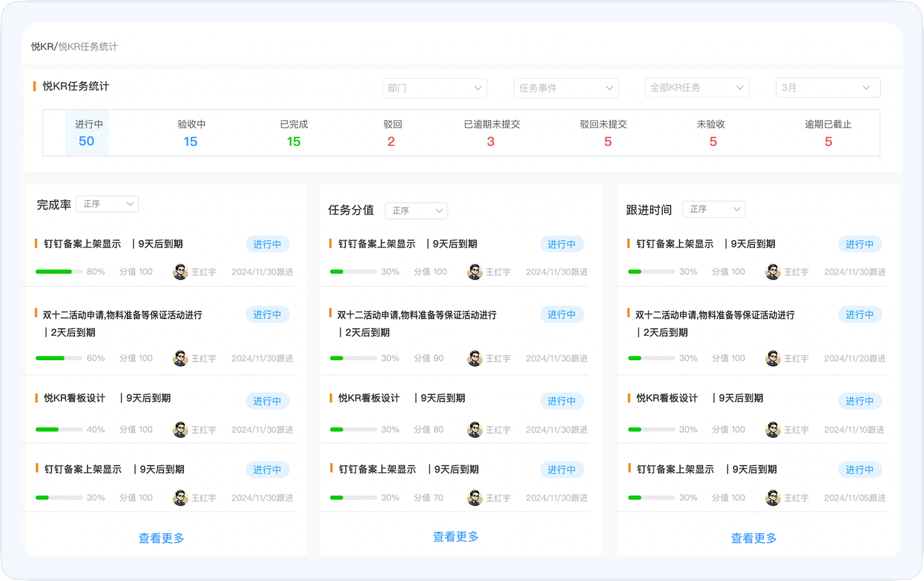The height and width of the screenshot is (581, 924).
Task: Switch to the 验收中 status tab
Action: tap(191, 132)
